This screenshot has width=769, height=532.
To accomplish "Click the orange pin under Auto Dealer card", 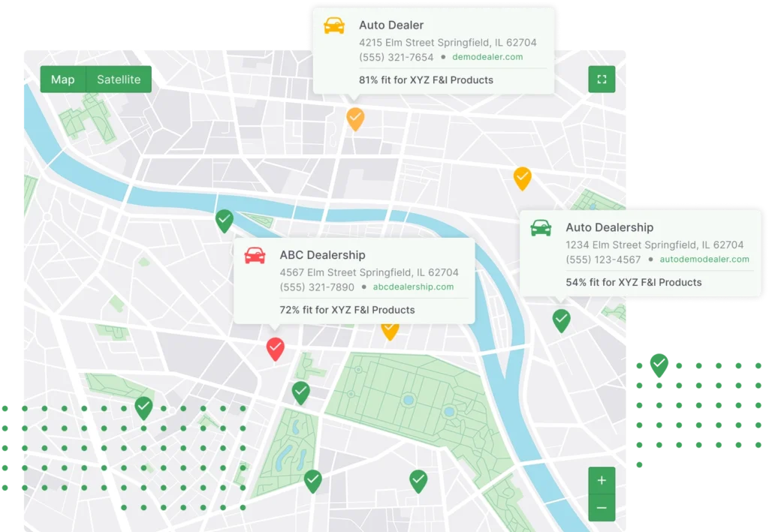I will [x=355, y=118].
